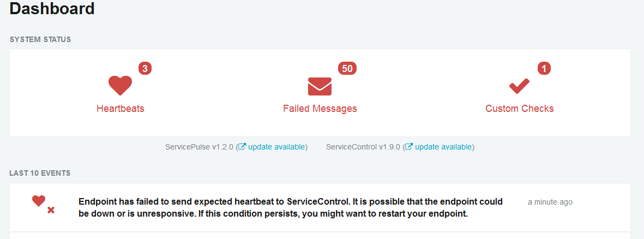The image size is (644, 239).
Task: Click the 'a minute ago' event timestamp
Action: coord(550,202)
